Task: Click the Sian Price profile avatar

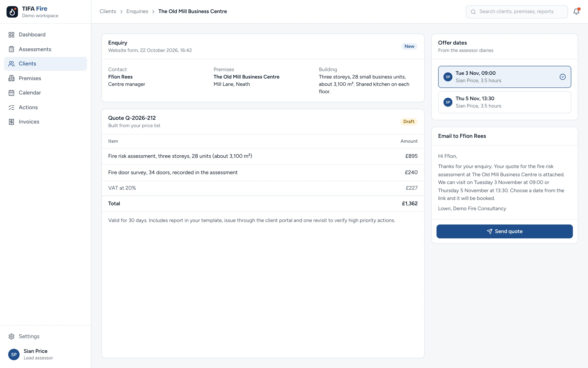Action: click(14, 354)
